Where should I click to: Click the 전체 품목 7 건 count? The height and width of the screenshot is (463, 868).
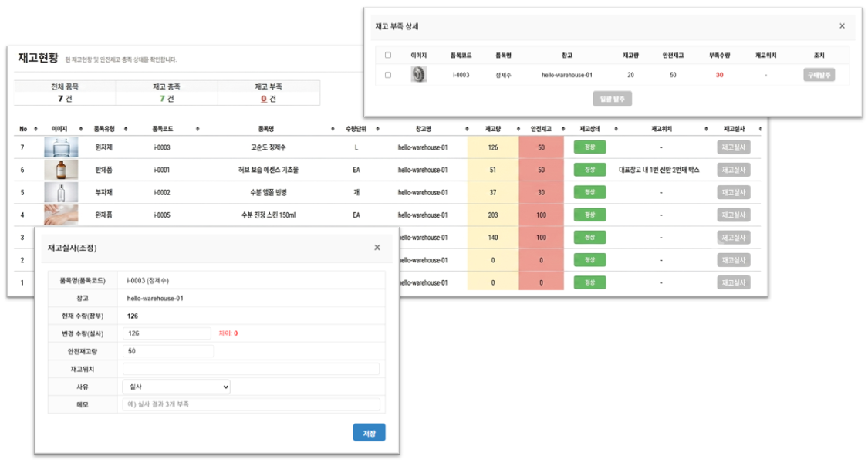point(65,99)
